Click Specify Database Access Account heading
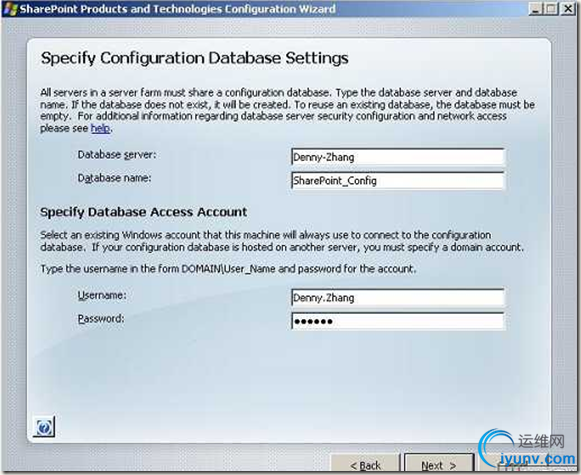Image resolution: width=581 pixels, height=475 pixels. click(x=143, y=212)
